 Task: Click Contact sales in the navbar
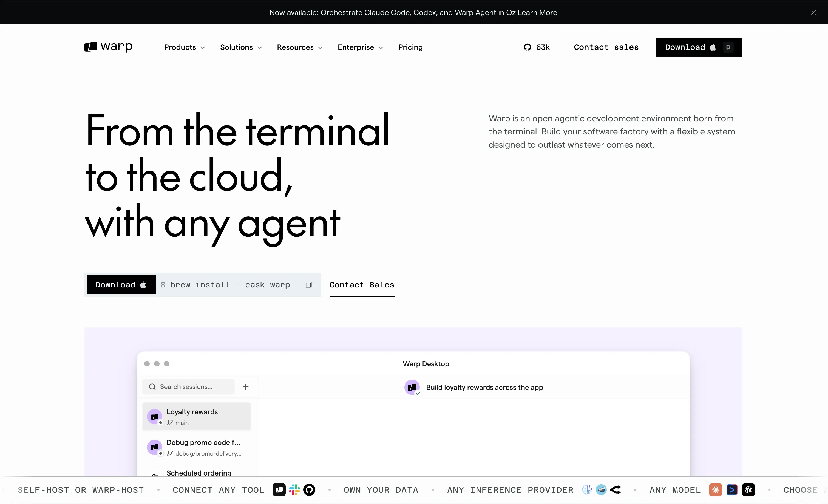[x=606, y=47]
